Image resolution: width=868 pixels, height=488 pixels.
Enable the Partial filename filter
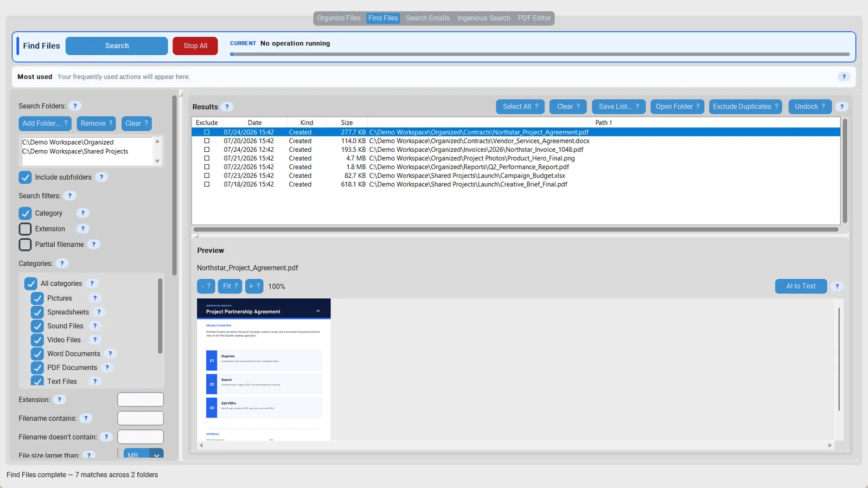coord(25,245)
